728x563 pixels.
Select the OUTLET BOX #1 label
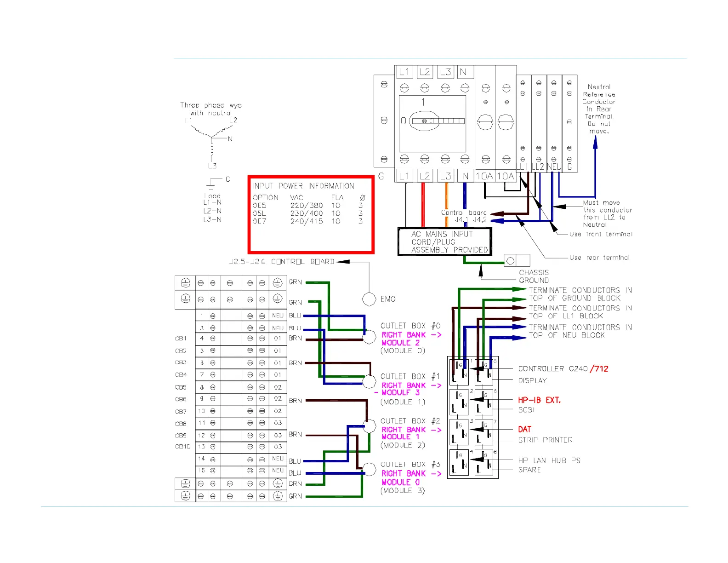(410, 376)
